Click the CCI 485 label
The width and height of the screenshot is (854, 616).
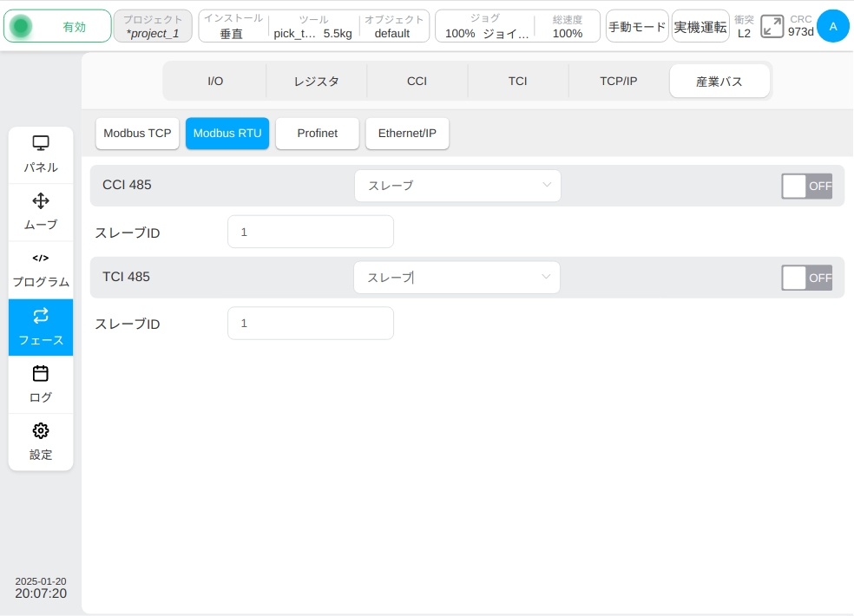click(127, 185)
